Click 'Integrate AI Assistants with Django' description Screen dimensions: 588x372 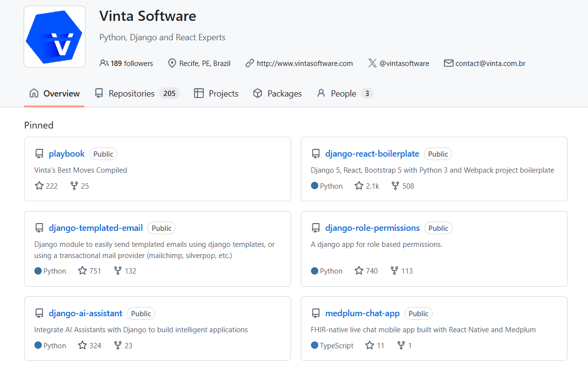141,330
